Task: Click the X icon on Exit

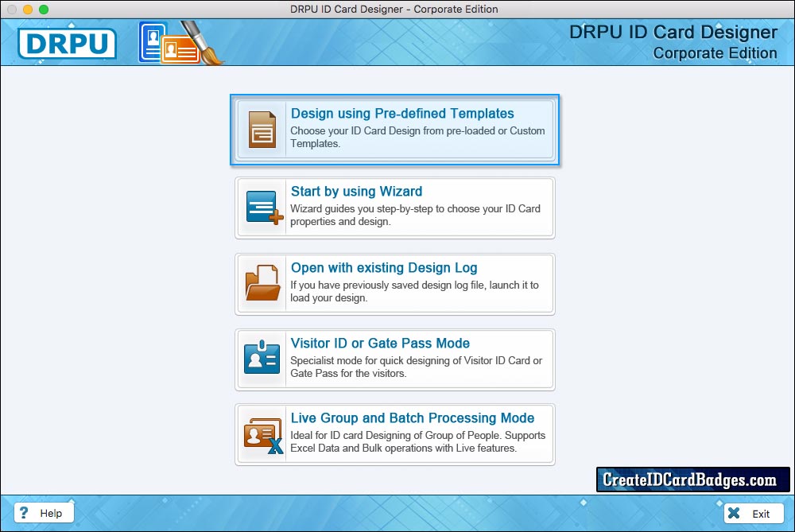Action: (x=734, y=513)
